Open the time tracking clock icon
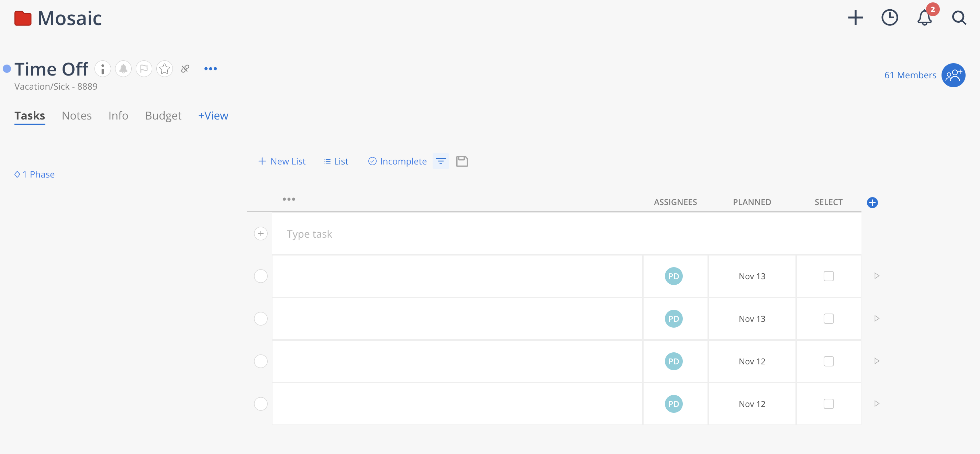The image size is (980, 454). [x=889, y=18]
